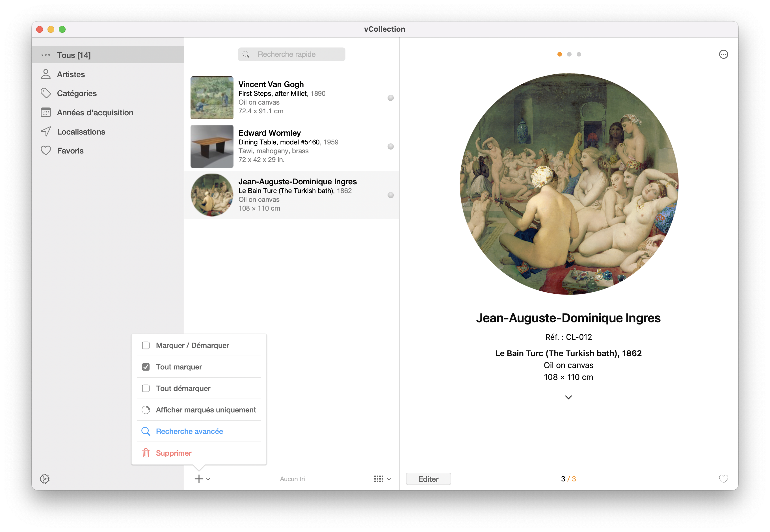The image size is (770, 532).
Task: Click the large circular Turkish bath painting
Action: pos(569,184)
